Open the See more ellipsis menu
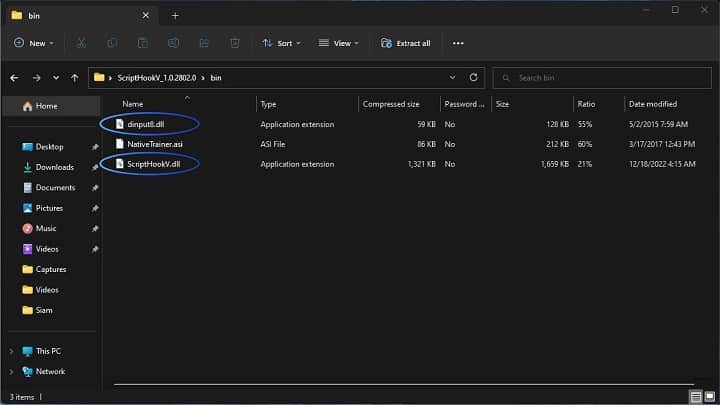720x405 pixels. [x=458, y=43]
